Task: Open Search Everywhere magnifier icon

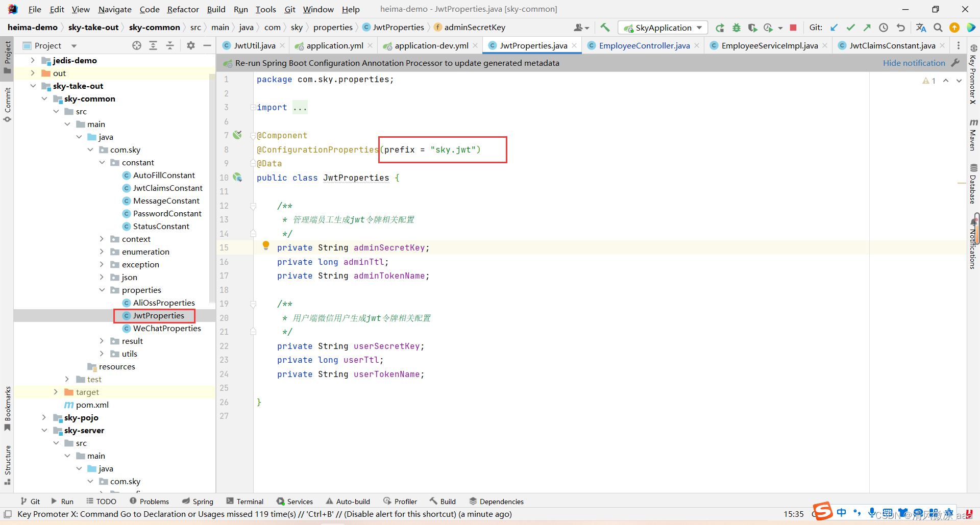Action: coord(938,28)
